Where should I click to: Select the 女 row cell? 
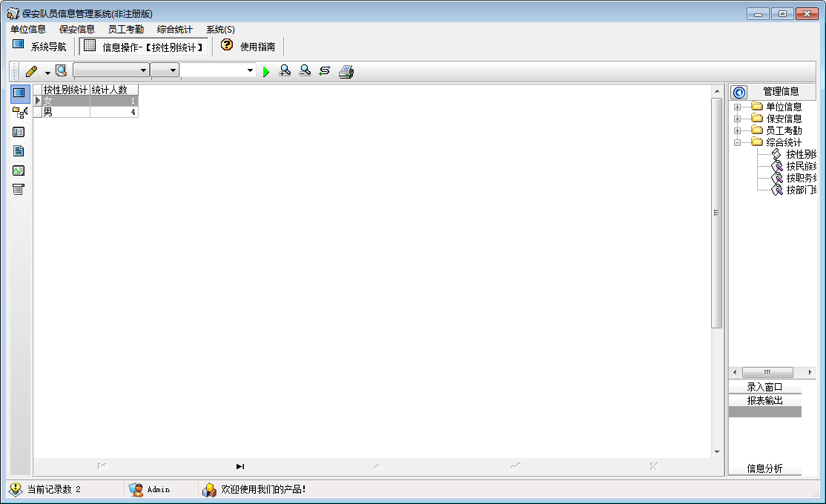[66, 101]
